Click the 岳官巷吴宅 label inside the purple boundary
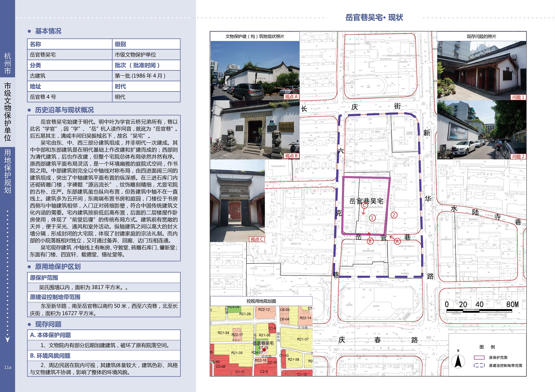Image resolution: width=555 pixels, height=392 pixels. coord(366,201)
